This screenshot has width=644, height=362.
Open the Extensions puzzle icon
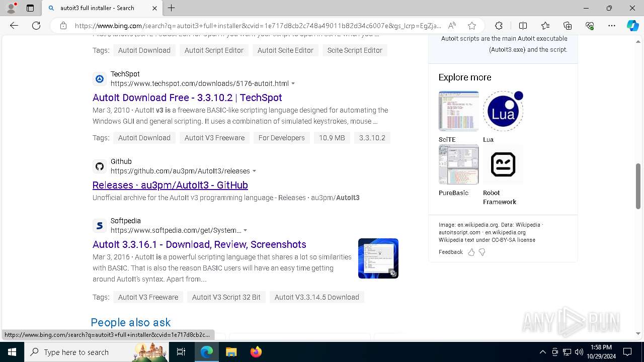[499, 26]
